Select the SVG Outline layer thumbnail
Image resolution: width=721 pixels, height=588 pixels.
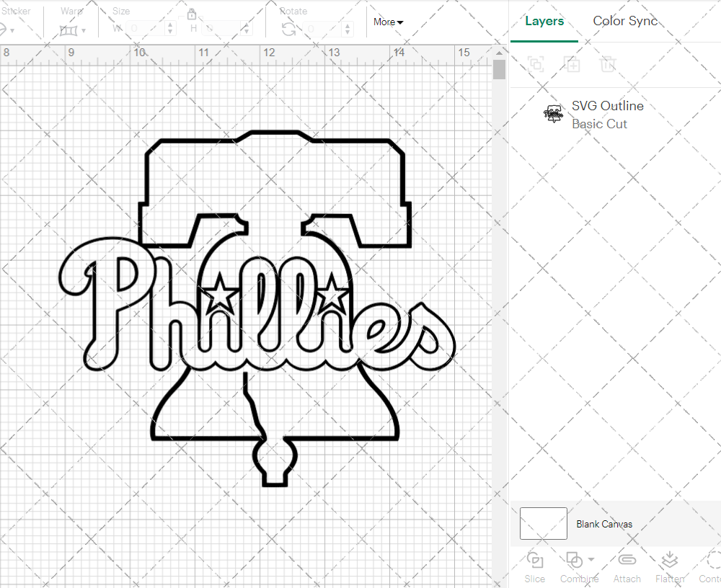pos(554,114)
